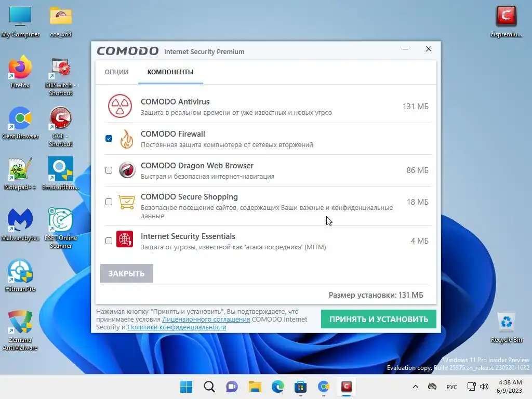The height and width of the screenshot is (399, 532).
Task: Select the КОМПОНЕНТЫ tab
Action: click(x=170, y=72)
